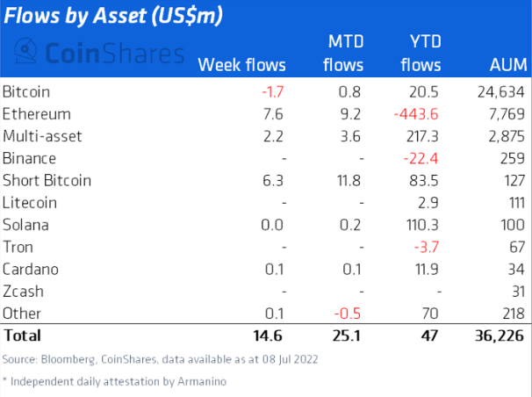532x397 pixels.
Task: Click the Ethereum row label
Action: 36,113
